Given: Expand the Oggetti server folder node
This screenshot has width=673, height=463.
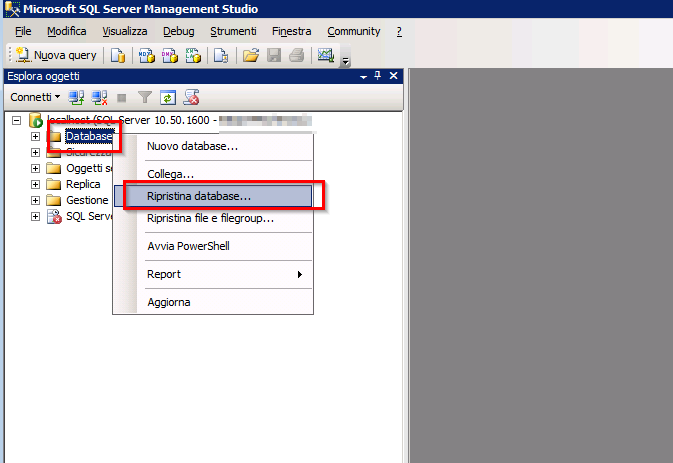Looking at the screenshot, I should (x=35, y=168).
